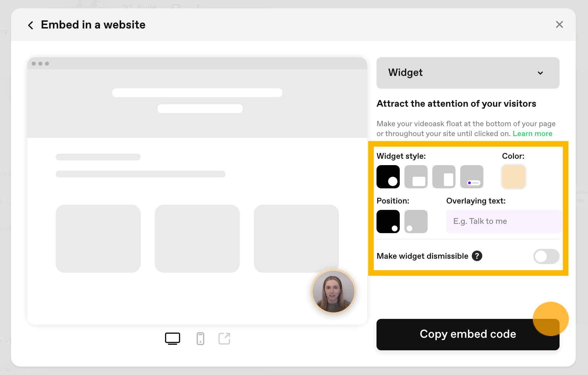Focus the Overlaying text input field
The image size is (588, 375).
[504, 221]
